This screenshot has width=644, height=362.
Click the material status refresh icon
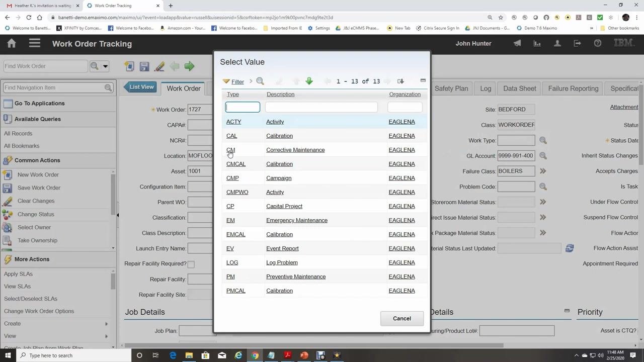pos(570,248)
